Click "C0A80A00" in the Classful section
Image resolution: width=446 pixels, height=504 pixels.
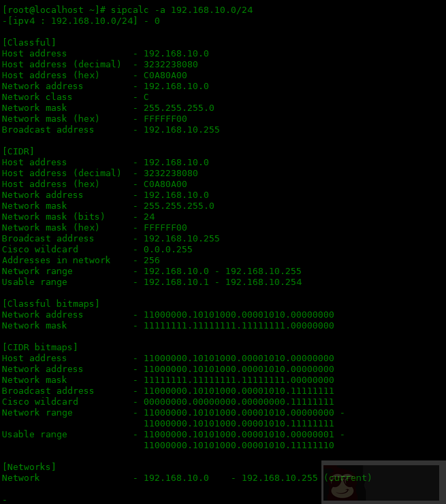(165, 75)
